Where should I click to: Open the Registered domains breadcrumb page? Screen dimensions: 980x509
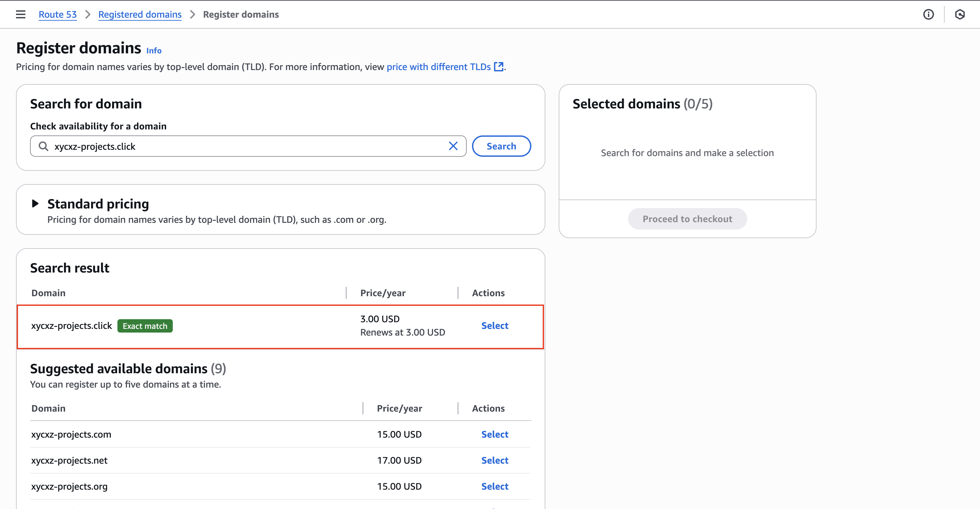(140, 14)
